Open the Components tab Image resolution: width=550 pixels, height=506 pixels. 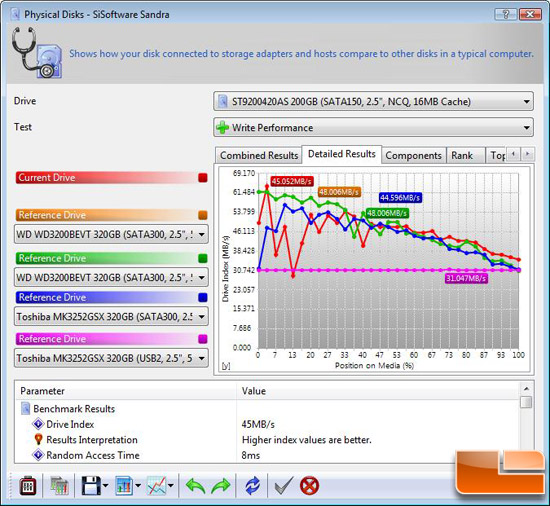414,155
